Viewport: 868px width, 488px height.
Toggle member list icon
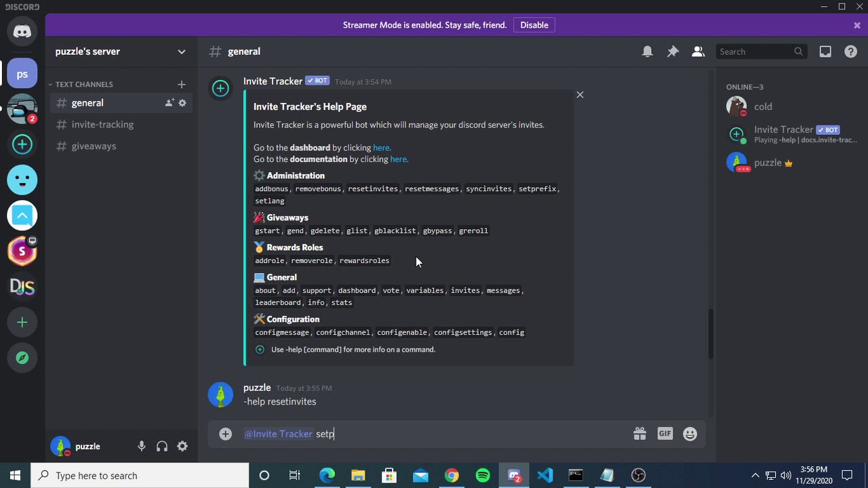click(698, 52)
